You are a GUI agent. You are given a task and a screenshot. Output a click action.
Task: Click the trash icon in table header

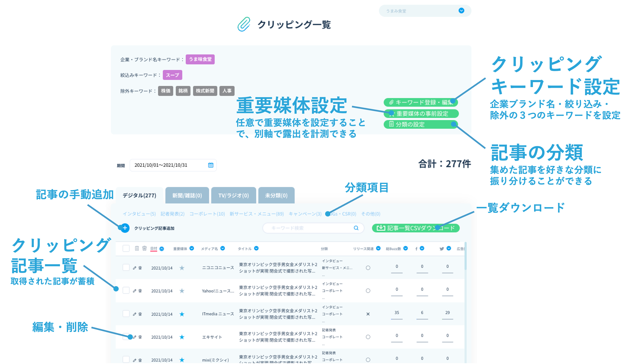click(144, 248)
